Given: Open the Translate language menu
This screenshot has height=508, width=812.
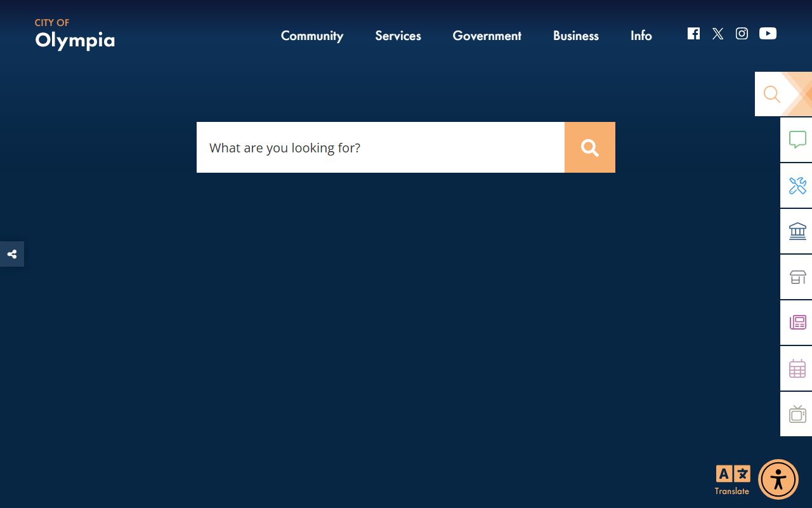Looking at the screenshot, I should (x=732, y=479).
